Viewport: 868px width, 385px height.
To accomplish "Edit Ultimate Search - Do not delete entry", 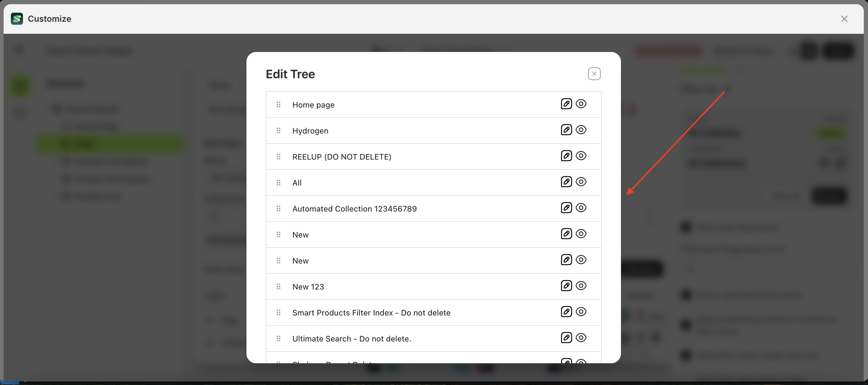I will tap(566, 338).
